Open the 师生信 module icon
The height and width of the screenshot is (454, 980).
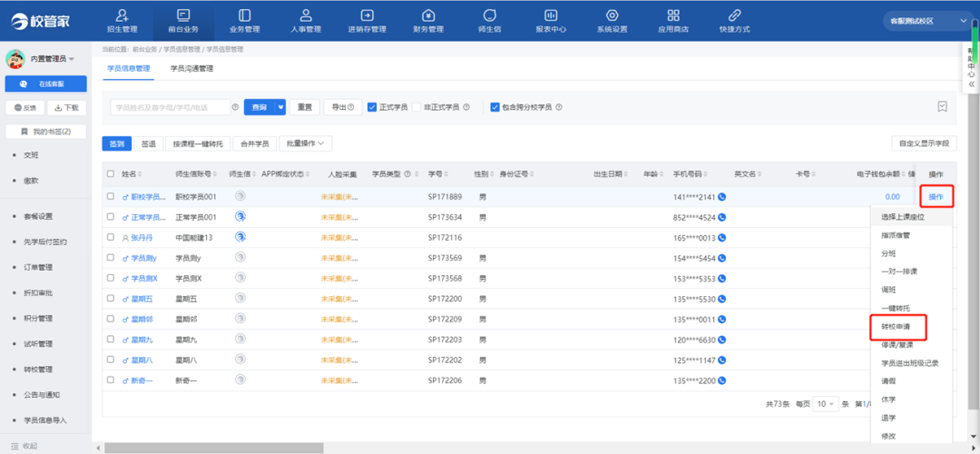[489, 15]
